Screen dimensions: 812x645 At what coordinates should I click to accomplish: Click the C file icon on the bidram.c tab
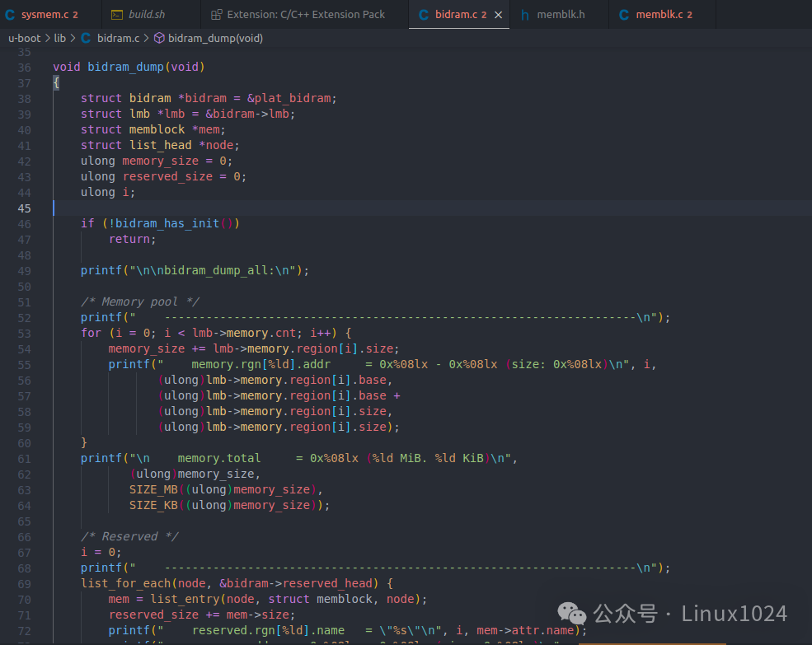point(424,15)
